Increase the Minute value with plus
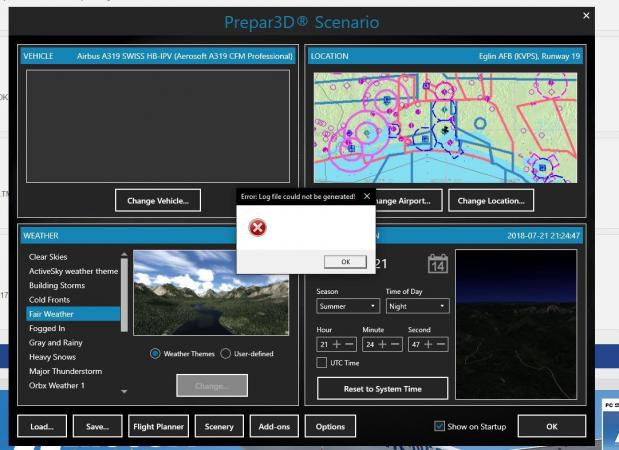619x450 pixels. [x=382, y=344]
